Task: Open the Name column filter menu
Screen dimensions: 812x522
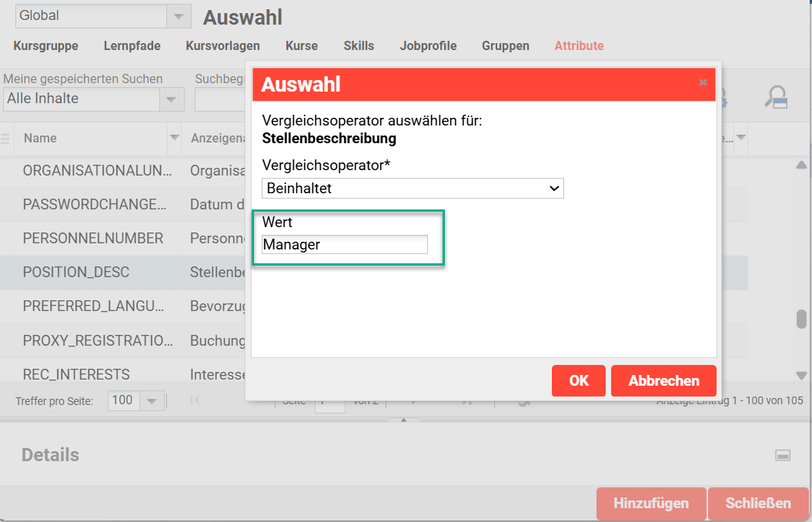Action: 174,139
